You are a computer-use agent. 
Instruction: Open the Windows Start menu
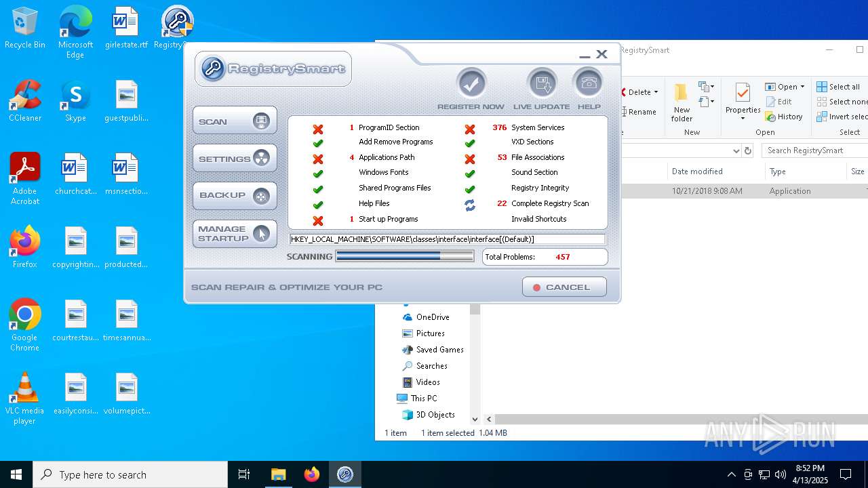[x=16, y=474]
